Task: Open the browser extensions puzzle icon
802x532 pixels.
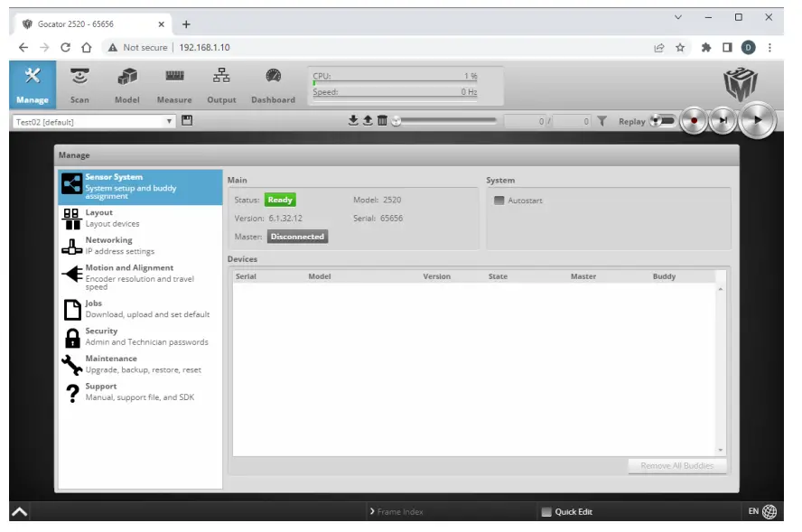Action: coord(706,48)
